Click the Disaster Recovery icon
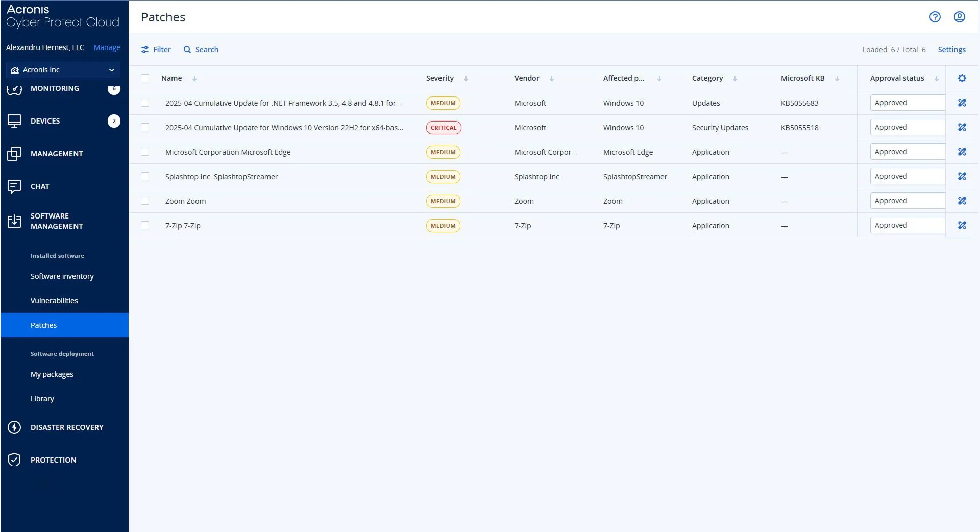Screen dimensions: 980x532 pos(14,428)
